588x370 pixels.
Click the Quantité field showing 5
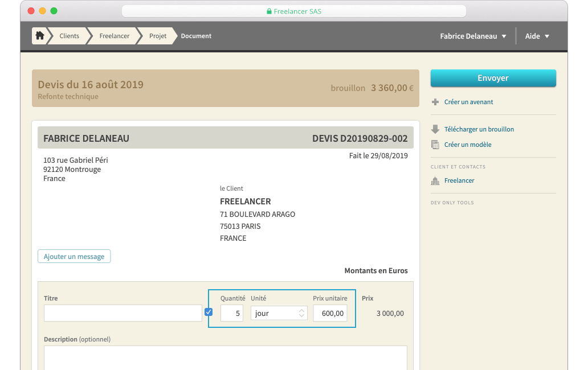coord(232,313)
